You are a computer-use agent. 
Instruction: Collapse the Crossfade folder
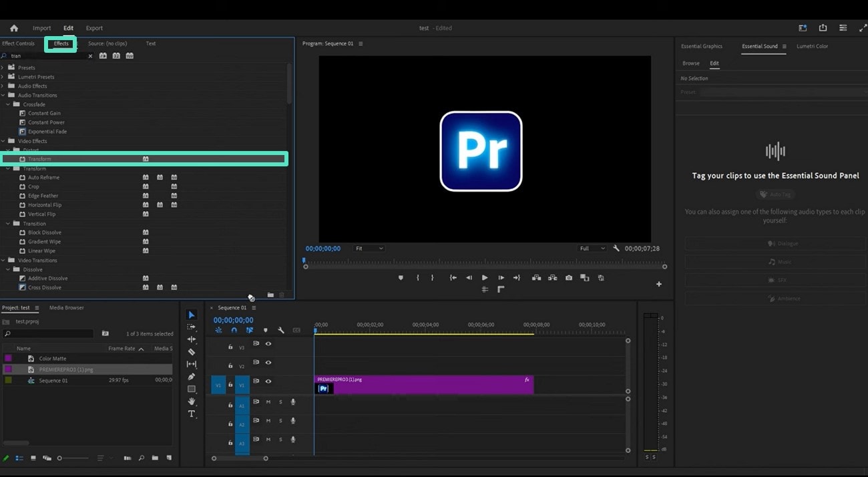click(8, 104)
